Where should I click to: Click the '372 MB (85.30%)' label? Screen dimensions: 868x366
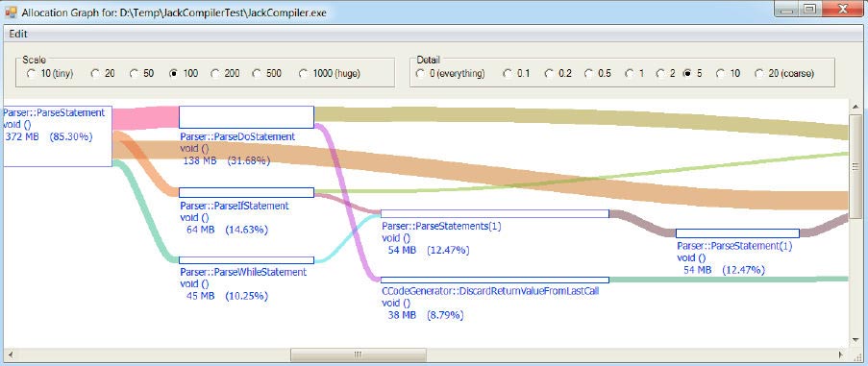coord(49,136)
